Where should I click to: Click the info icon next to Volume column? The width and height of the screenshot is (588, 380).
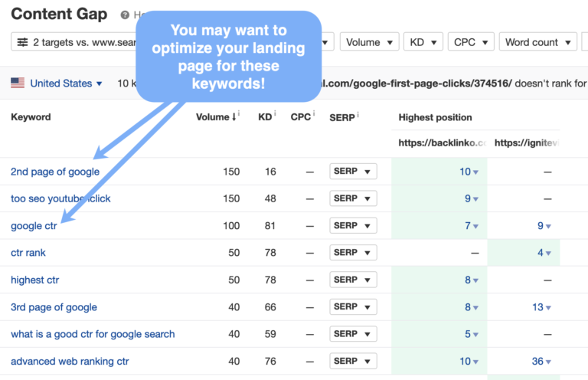[x=238, y=116]
